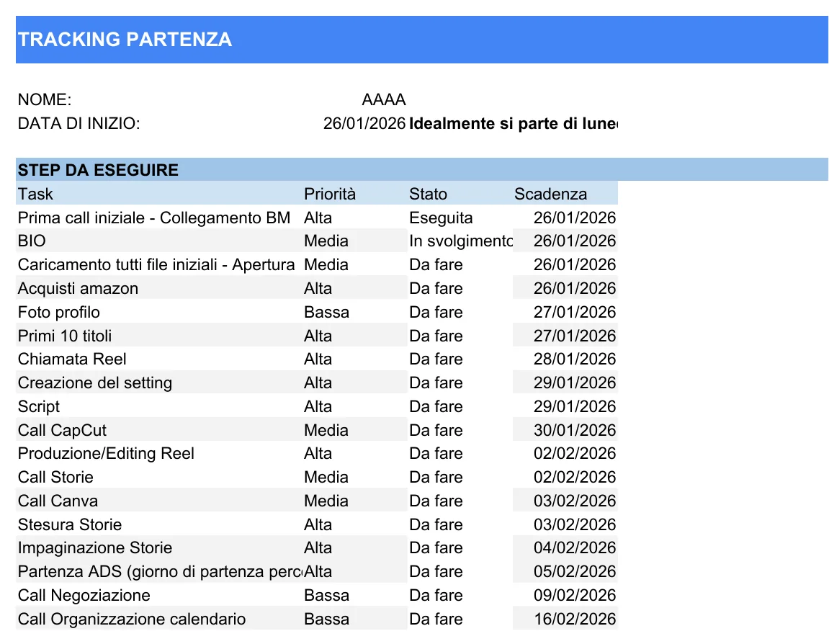Click the Partenza ADS task cell
The height and width of the screenshot is (644, 829).
point(158,571)
